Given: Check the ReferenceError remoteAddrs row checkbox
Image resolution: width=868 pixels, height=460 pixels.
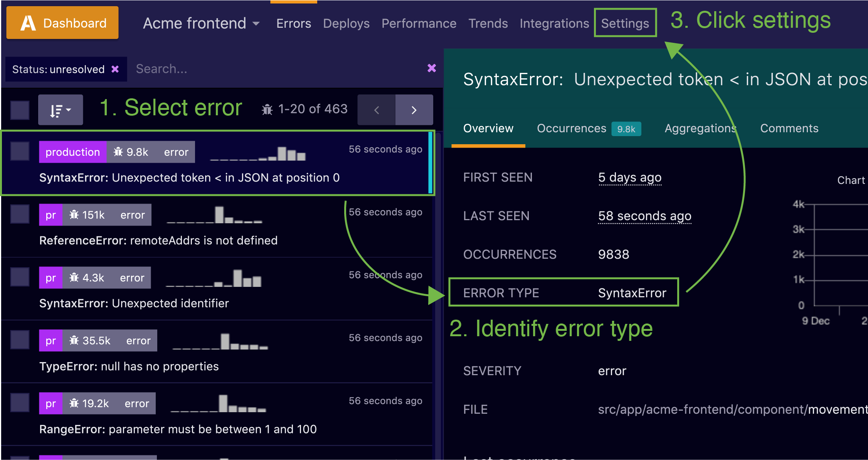Looking at the screenshot, I should click(x=20, y=214).
